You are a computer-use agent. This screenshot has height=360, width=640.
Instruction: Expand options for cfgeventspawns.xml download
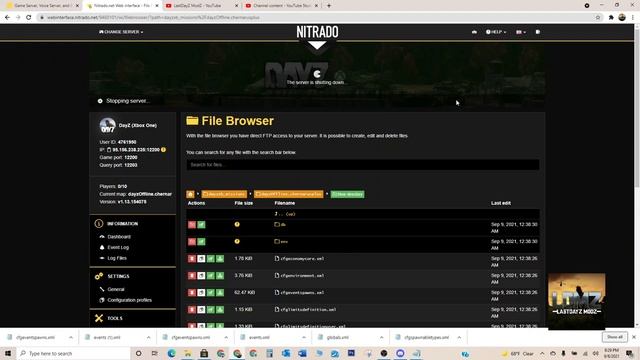(x=71, y=338)
